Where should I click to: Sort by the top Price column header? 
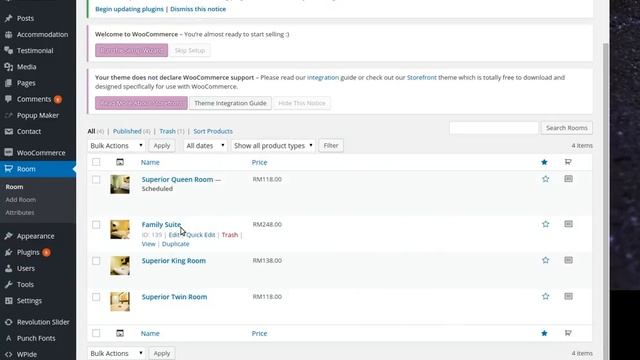(259, 162)
